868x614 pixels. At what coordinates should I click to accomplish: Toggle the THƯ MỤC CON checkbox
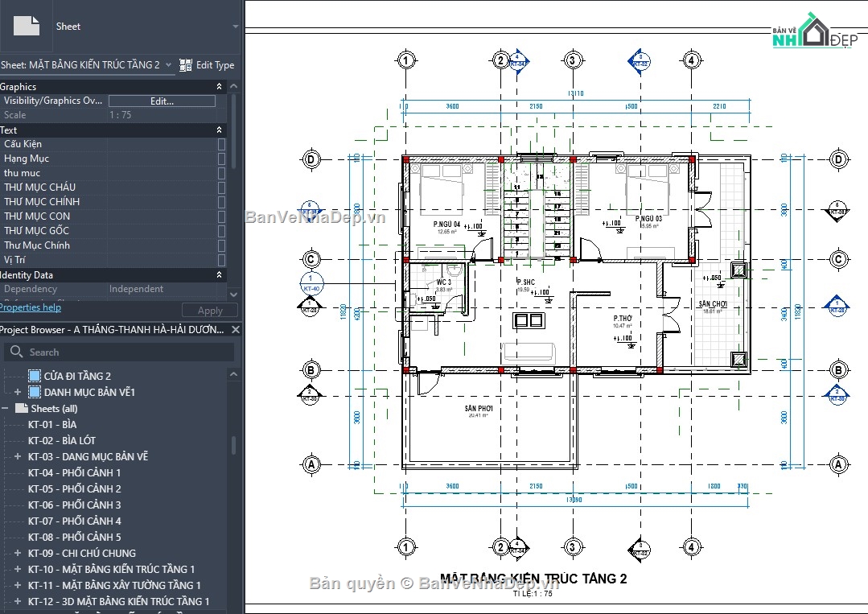[x=221, y=216]
